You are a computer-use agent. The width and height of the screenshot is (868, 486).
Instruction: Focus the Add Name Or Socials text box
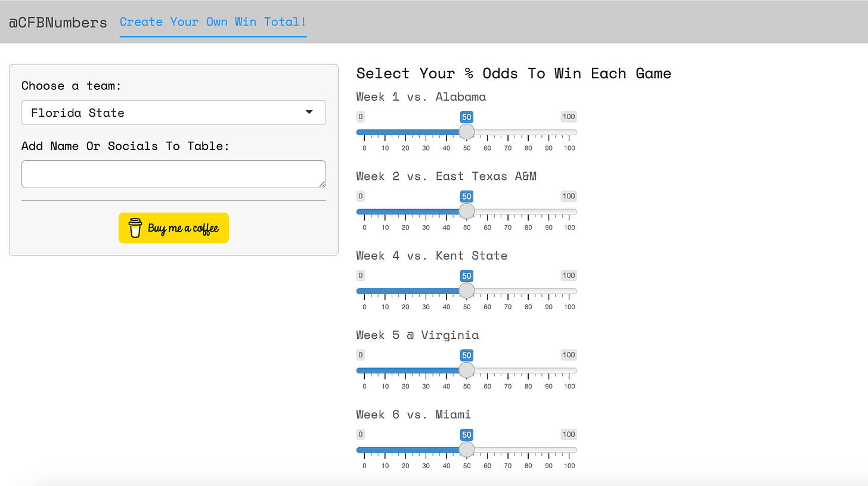click(173, 174)
